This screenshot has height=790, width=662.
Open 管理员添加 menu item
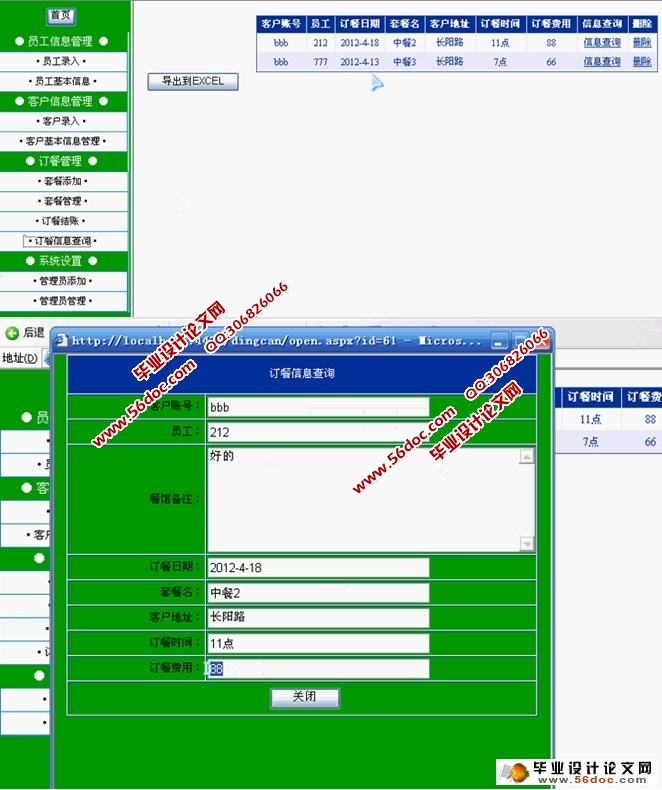tap(62, 281)
